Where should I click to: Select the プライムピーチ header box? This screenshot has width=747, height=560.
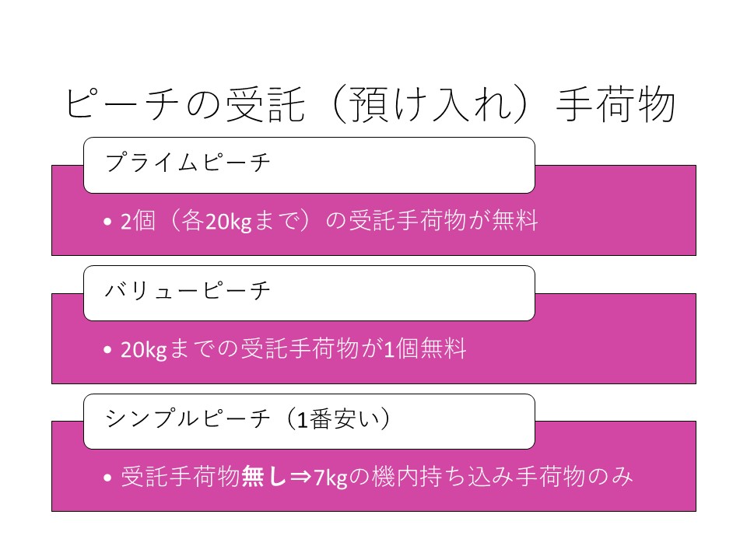(x=309, y=165)
